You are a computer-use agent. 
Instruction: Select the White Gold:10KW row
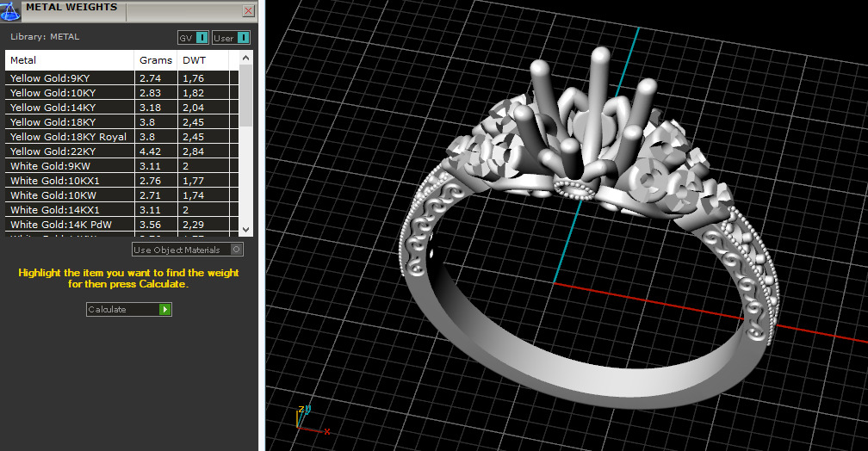click(121, 195)
